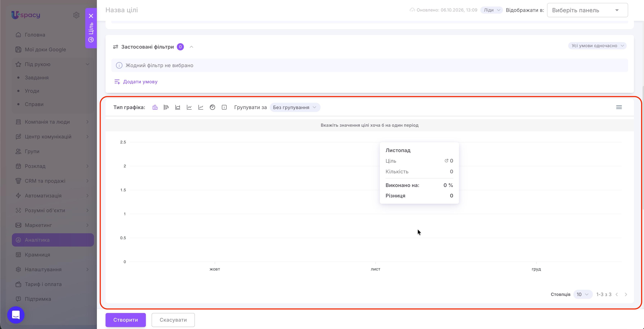Screen dimensions: 644x329
Task: Click the goal edit icon in tooltip
Action: (446, 161)
